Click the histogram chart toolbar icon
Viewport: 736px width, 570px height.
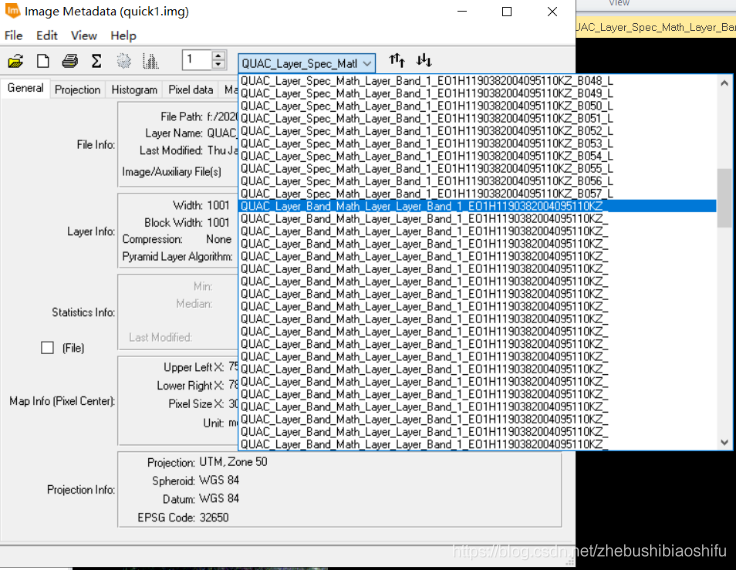(x=151, y=61)
